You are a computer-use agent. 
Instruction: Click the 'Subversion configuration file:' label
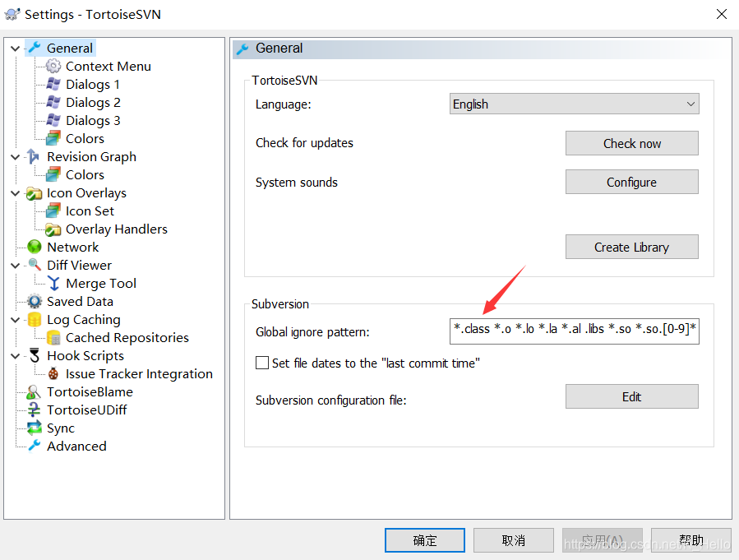(x=330, y=400)
